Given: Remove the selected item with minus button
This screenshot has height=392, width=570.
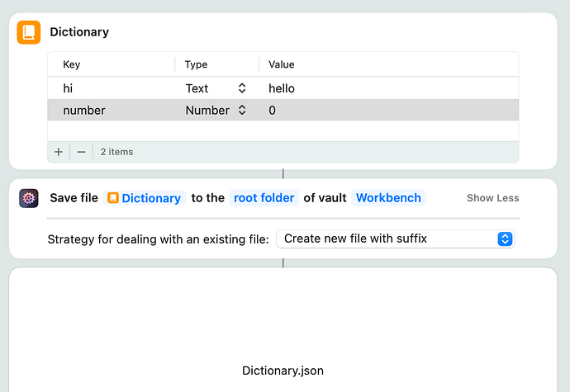Looking at the screenshot, I should [x=81, y=152].
